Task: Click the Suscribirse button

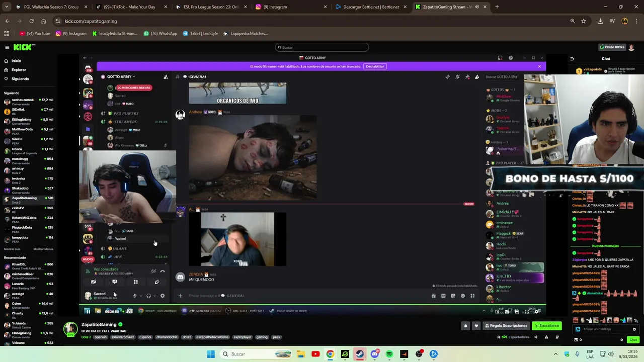Action: (547, 326)
